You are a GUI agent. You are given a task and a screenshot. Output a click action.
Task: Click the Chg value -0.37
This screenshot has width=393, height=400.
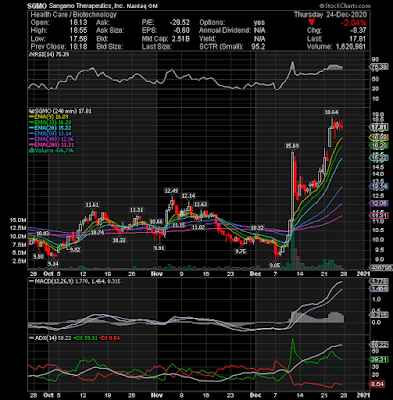(x=359, y=31)
